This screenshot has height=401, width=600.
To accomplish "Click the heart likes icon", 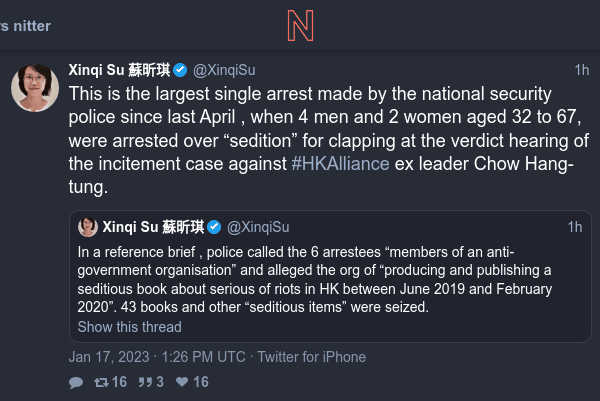I will click(x=182, y=382).
